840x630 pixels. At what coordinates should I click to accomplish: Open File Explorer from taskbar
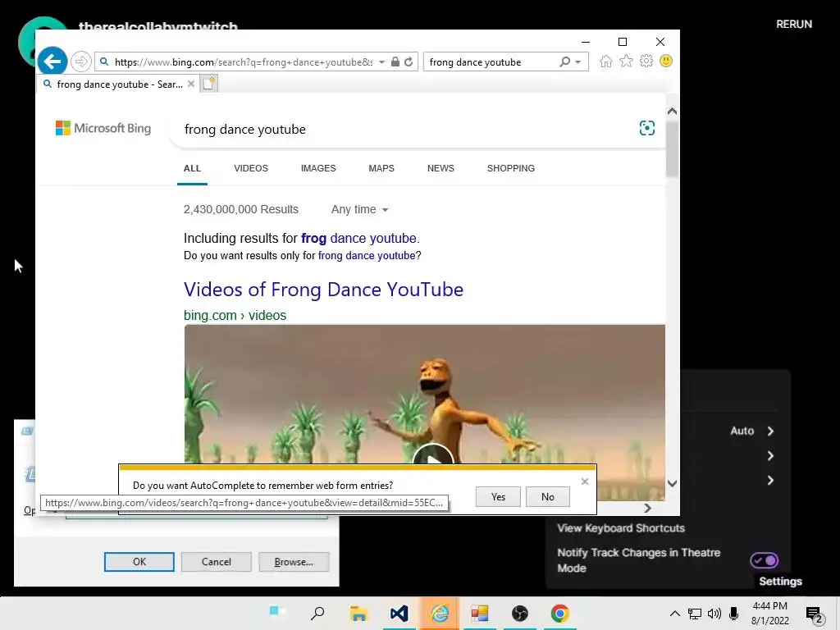click(358, 613)
